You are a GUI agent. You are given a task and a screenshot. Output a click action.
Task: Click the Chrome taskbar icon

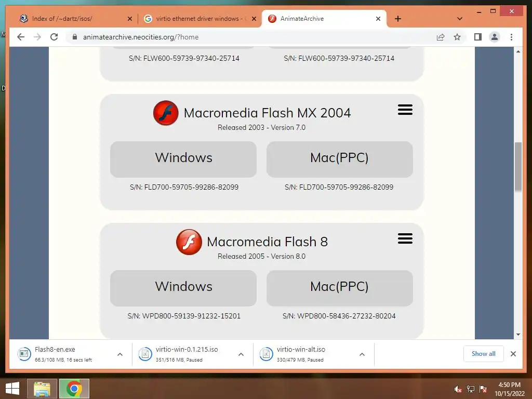click(74, 389)
